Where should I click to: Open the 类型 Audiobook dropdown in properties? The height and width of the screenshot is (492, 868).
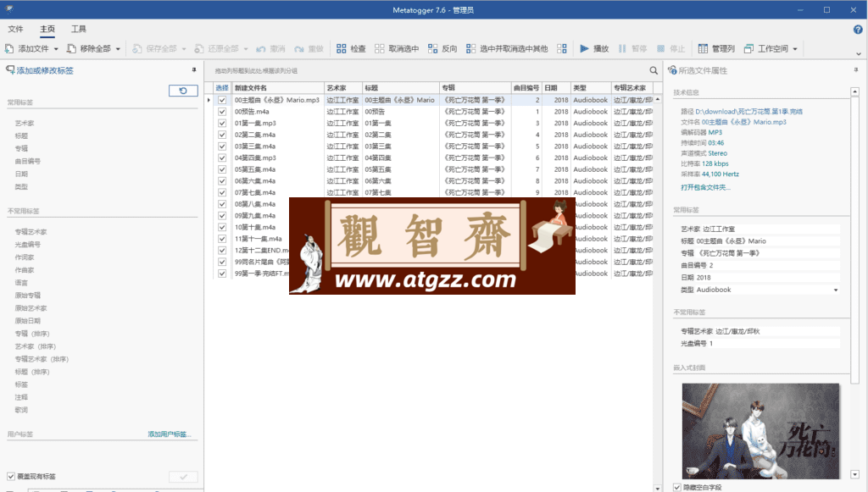pyautogui.click(x=835, y=290)
